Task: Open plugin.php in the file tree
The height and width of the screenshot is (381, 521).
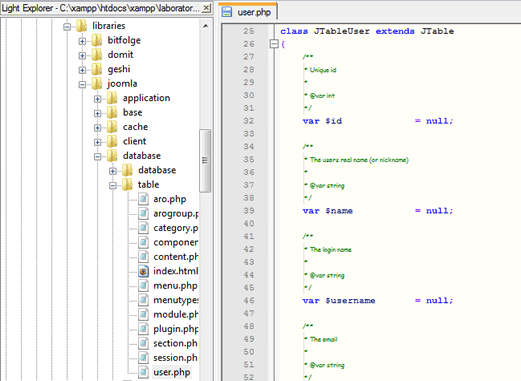Action: coord(176,329)
